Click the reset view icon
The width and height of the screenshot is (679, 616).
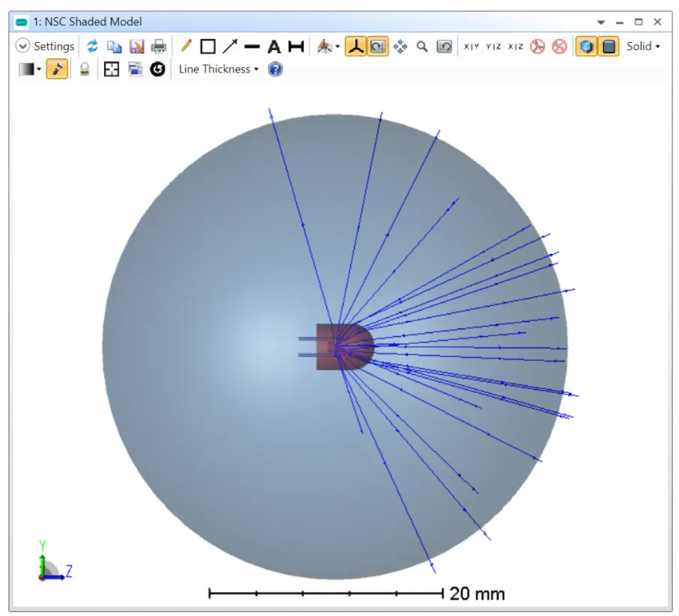coord(444,46)
